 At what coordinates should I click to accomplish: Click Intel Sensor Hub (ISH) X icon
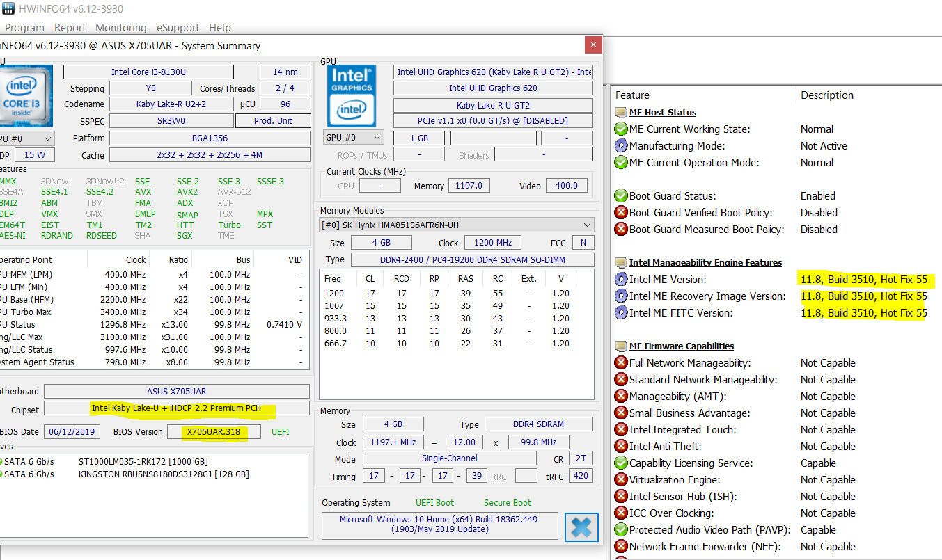coord(621,497)
